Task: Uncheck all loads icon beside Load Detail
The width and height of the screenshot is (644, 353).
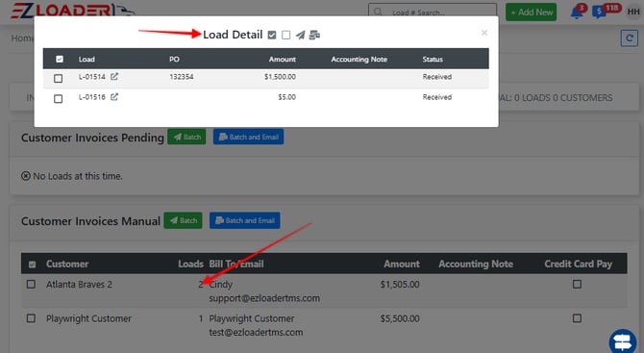Action: 285,35
